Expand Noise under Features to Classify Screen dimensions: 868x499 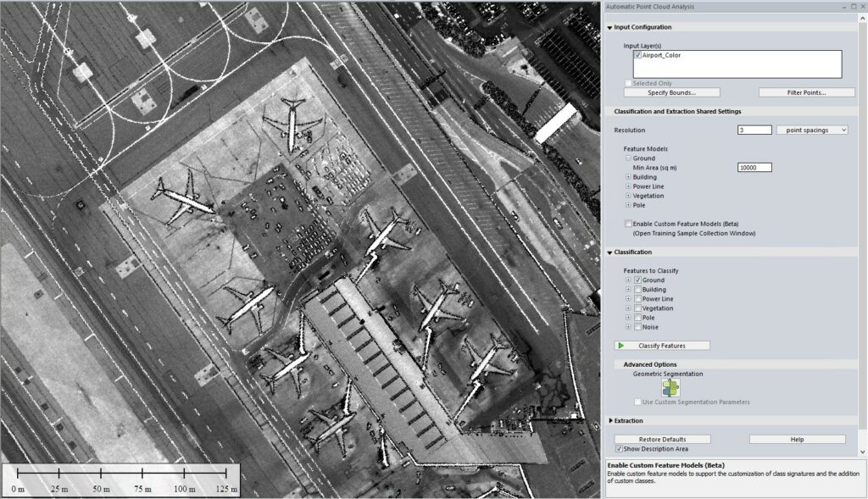click(x=628, y=328)
